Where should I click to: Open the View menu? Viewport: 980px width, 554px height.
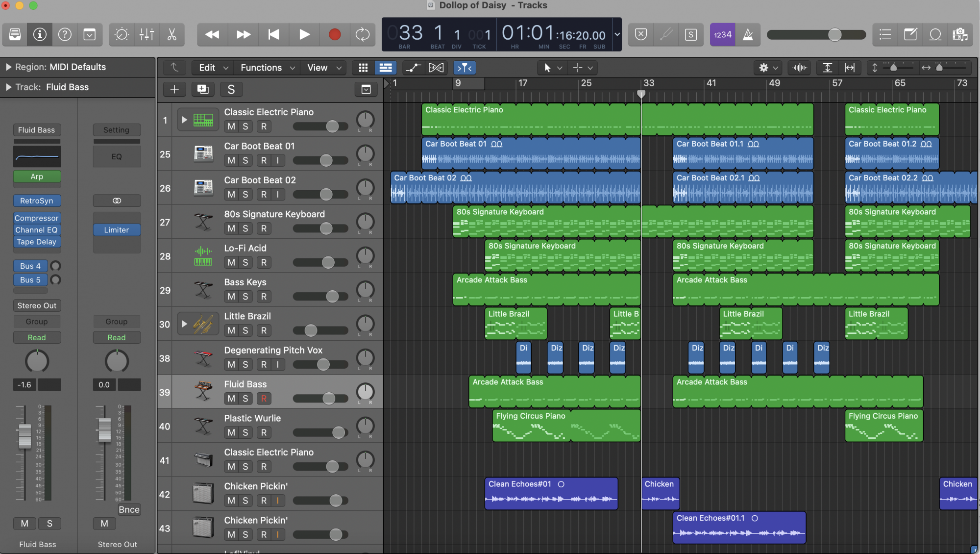coord(324,68)
